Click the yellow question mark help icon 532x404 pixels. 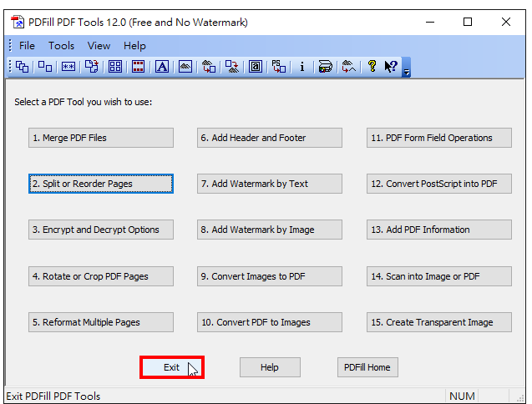click(x=372, y=67)
